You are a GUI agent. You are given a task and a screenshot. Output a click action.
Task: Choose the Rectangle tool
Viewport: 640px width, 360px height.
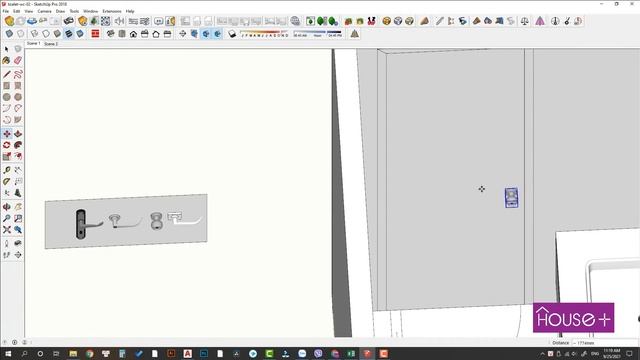pos(7,86)
